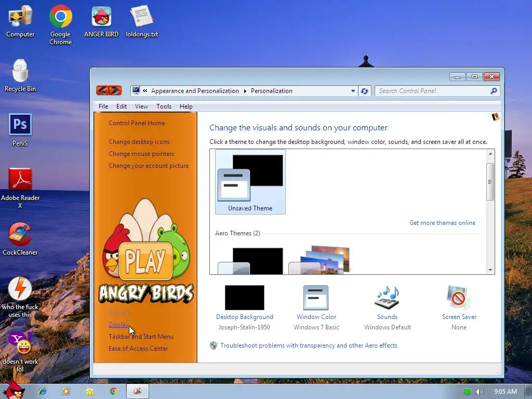Click the search magnifier icon

[494, 90]
